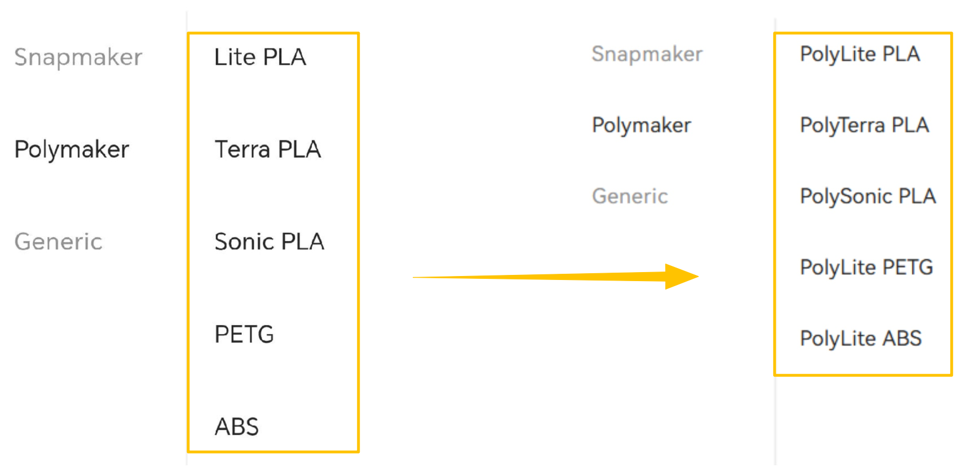
Task: Choose the plain ABS filament entry
Action: tap(236, 427)
